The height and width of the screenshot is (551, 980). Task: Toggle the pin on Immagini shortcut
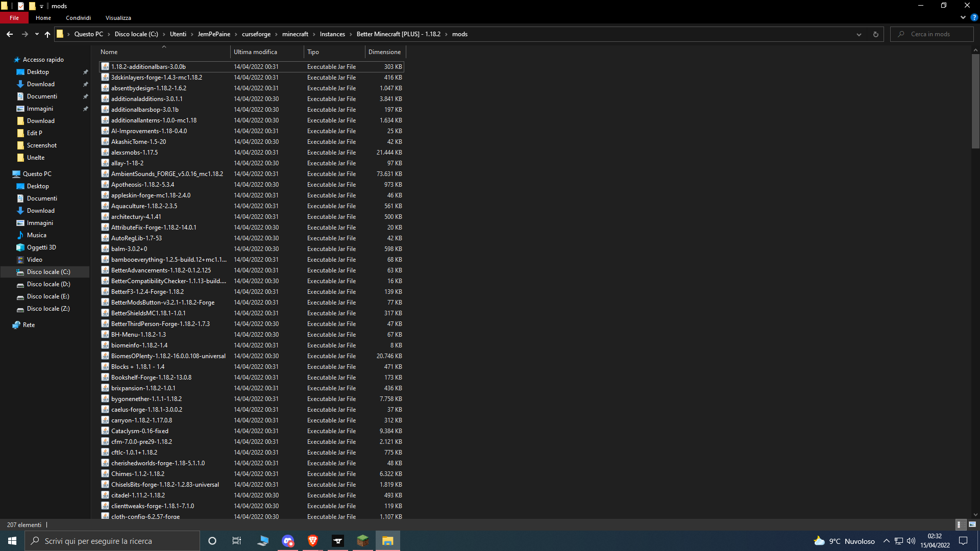click(x=85, y=108)
